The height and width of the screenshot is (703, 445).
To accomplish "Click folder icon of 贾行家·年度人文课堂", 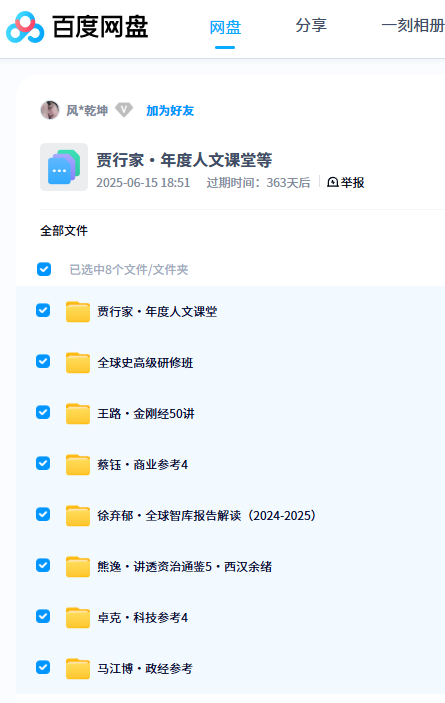I will click(x=78, y=312).
